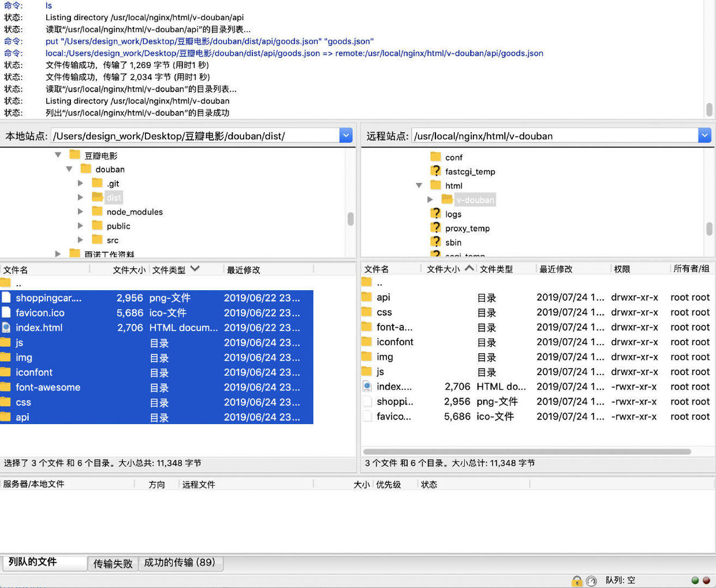Click fastcgi_temp unknown folder icon
Screen dimensions: 716x588
(436, 171)
